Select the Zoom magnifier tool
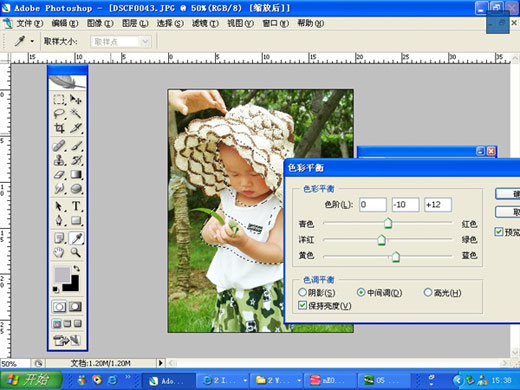 [76, 253]
